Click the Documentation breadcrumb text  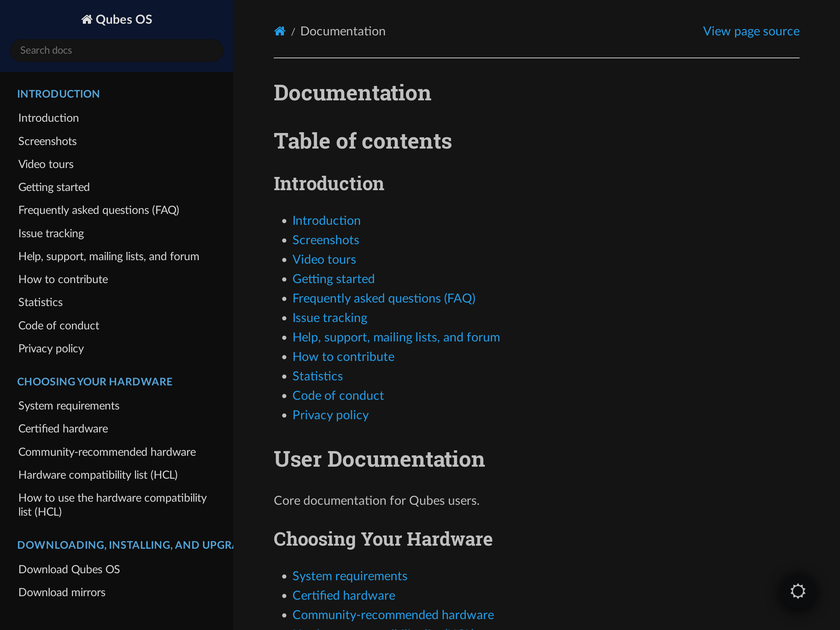point(343,31)
